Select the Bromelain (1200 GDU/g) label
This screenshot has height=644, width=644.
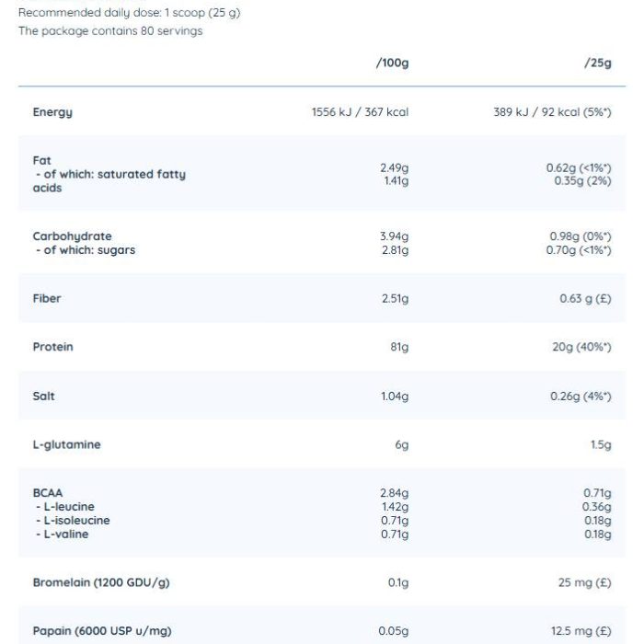(x=101, y=582)
